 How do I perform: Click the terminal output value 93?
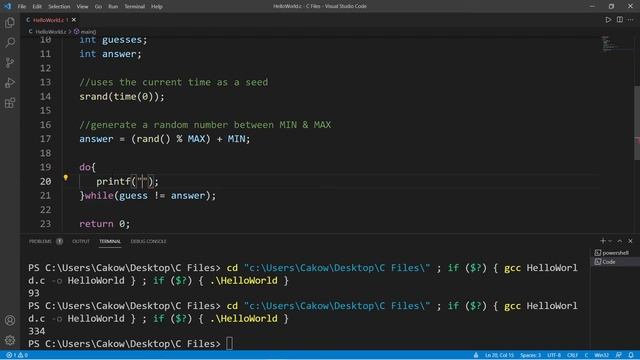[34, 293]
